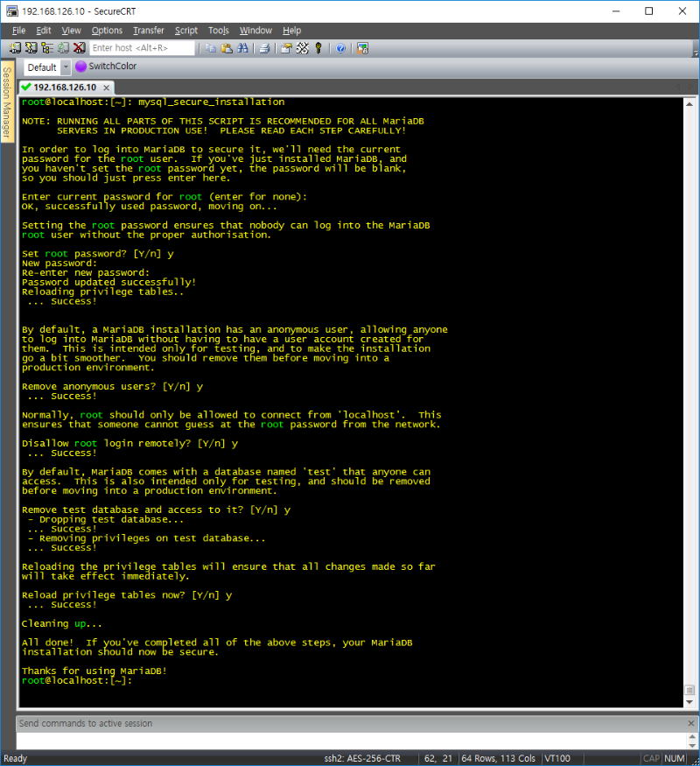Click the Print icon in toolbar

(263, 48)
